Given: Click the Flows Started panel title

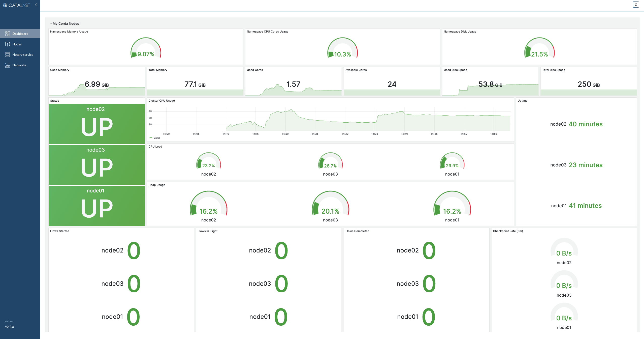Looking at the screenshot, I should pos(59,231).
